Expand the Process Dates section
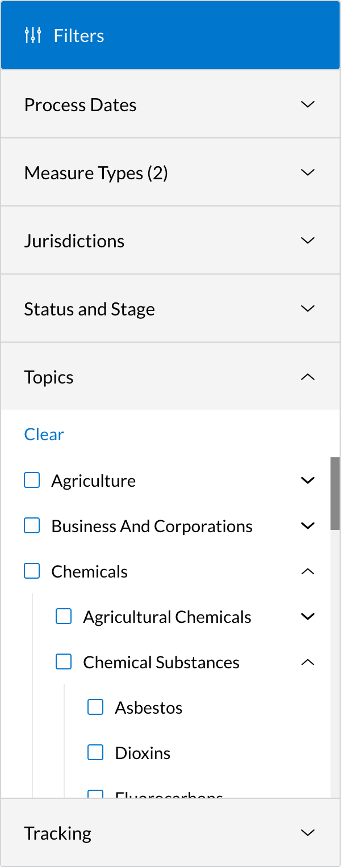343x868 pixels. point(307,104)
